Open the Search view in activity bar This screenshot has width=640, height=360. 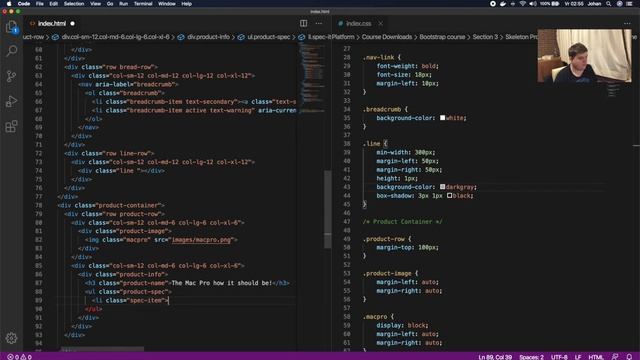click(x=11, y=51)
